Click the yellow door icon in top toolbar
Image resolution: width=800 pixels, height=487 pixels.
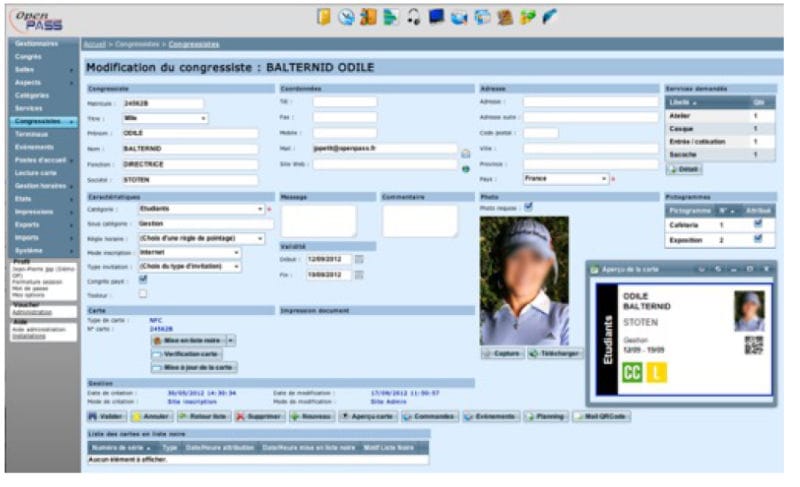(x=323, y=17)
